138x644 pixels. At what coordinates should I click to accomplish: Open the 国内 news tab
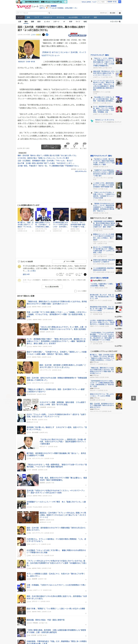click(26, 21)
